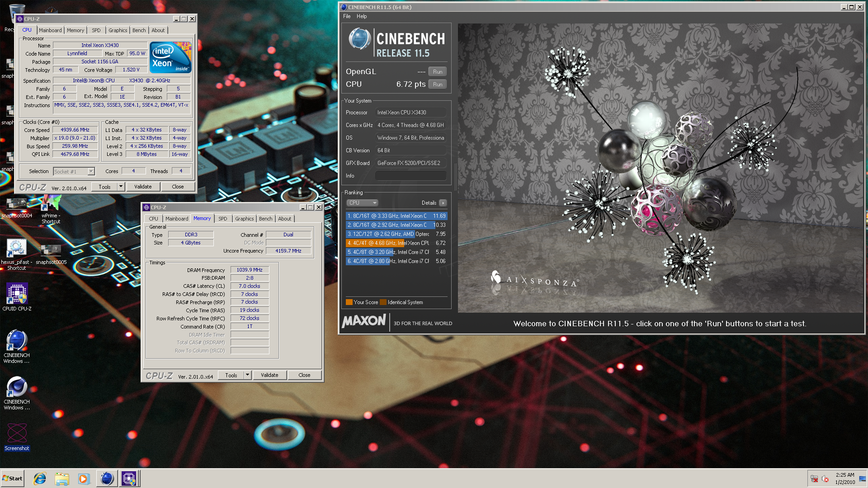
Task: Click Core Speed value 4939.66 MHz
Action: pyautogui.click(x=75, y=130)
